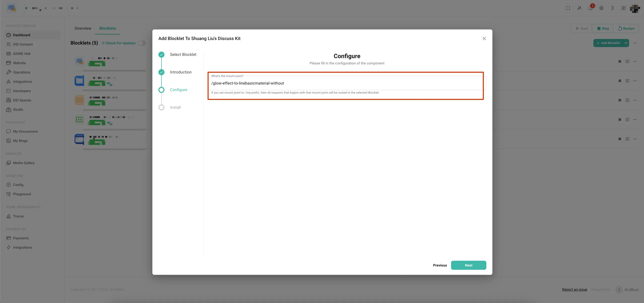644x303 pixels.
Task: Open the three-dot menu of last blocklet
Action: click(x=635, y=139)
